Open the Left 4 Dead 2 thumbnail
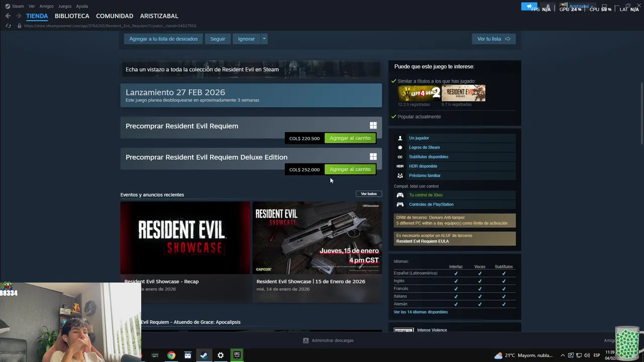This screenshot has height=362, width=644. click(419, 93)
